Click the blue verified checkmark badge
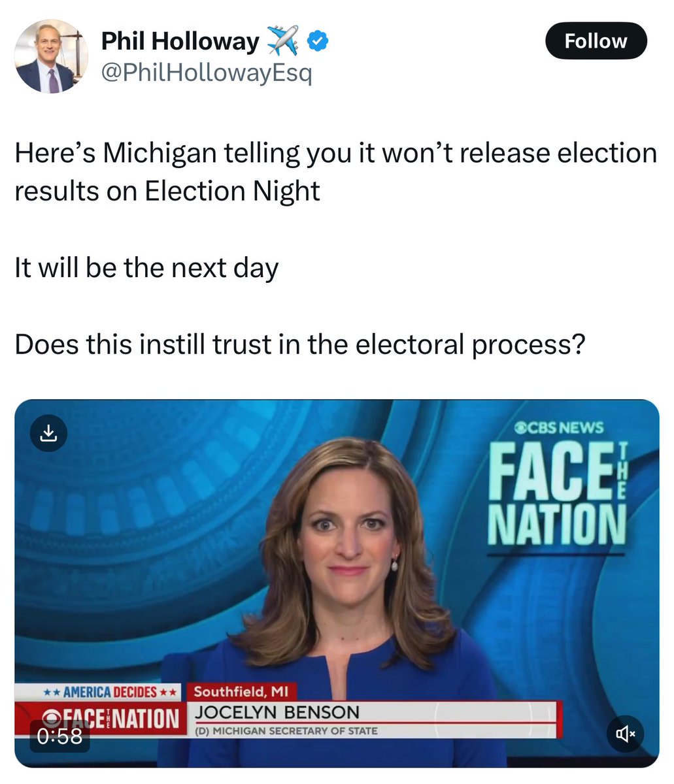 point(318,41)
